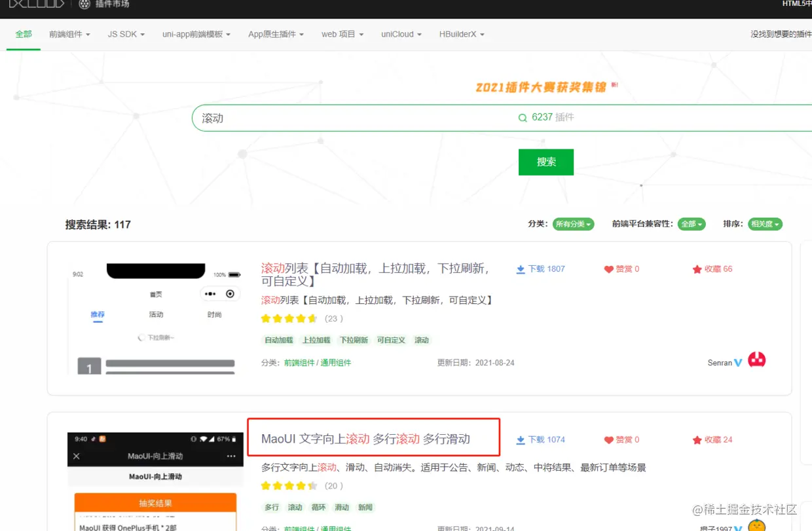This screenshot has height=531, width=812.
Task: Open the 2021插件大赛获奖集锦 banner
Action: point(546,86)
